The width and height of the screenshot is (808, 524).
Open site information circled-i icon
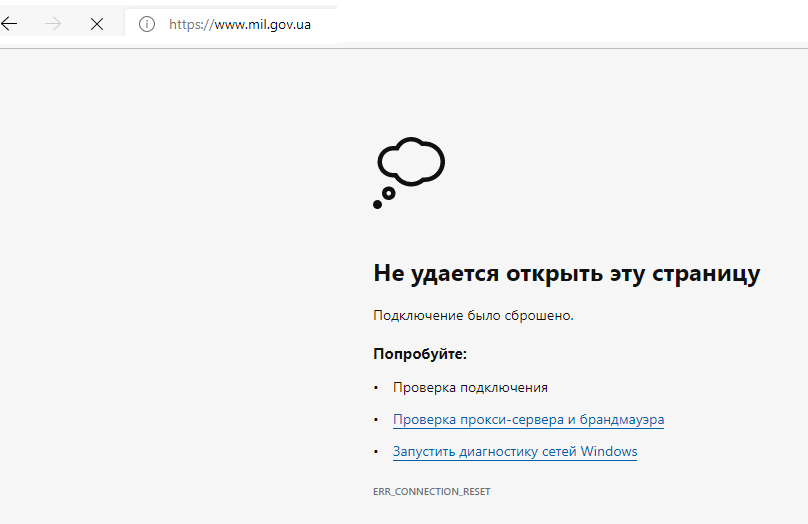pos(147,24)
